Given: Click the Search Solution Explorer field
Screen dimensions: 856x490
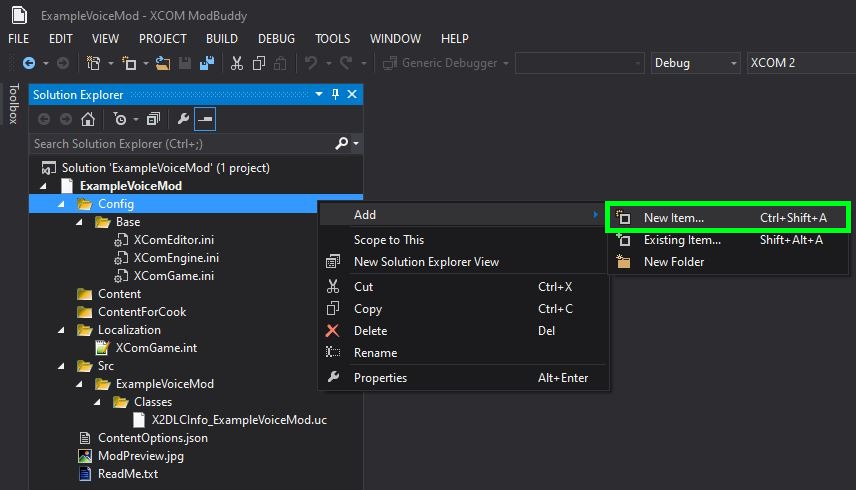Looking at the screenshot, I should pos(180,144).
